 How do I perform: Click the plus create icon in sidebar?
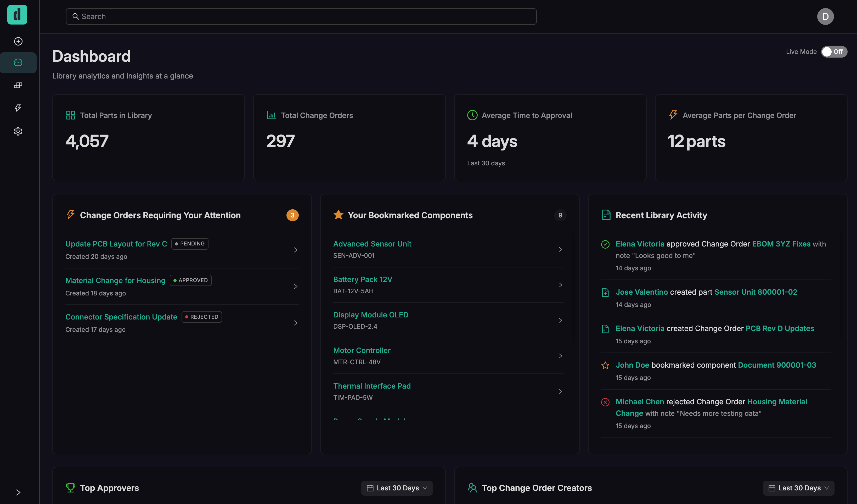[18, 41]
